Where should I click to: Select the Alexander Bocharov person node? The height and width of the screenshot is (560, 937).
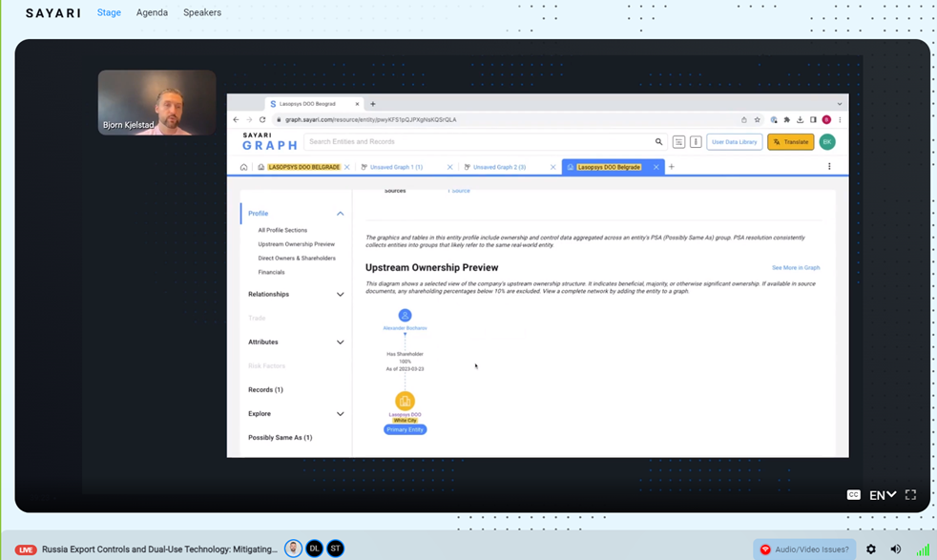click(x=406, y=315)
